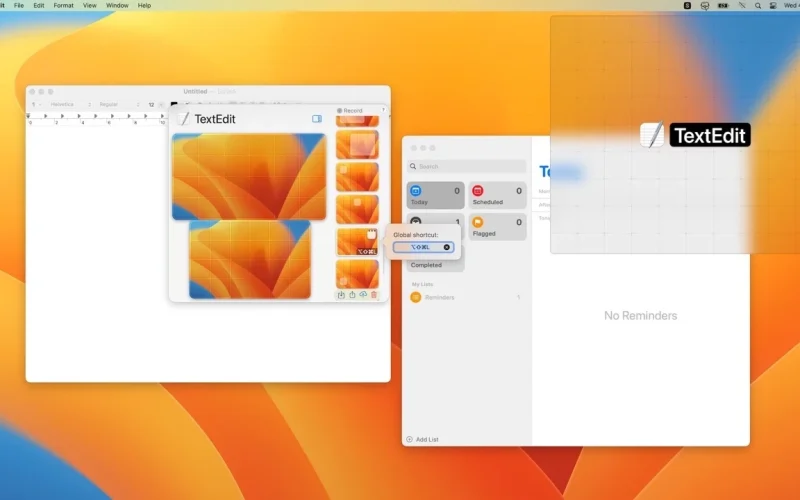Screen dimensions: 800x500
Task: Click the black TextEdit label in overlay
Action: point(710,135)
